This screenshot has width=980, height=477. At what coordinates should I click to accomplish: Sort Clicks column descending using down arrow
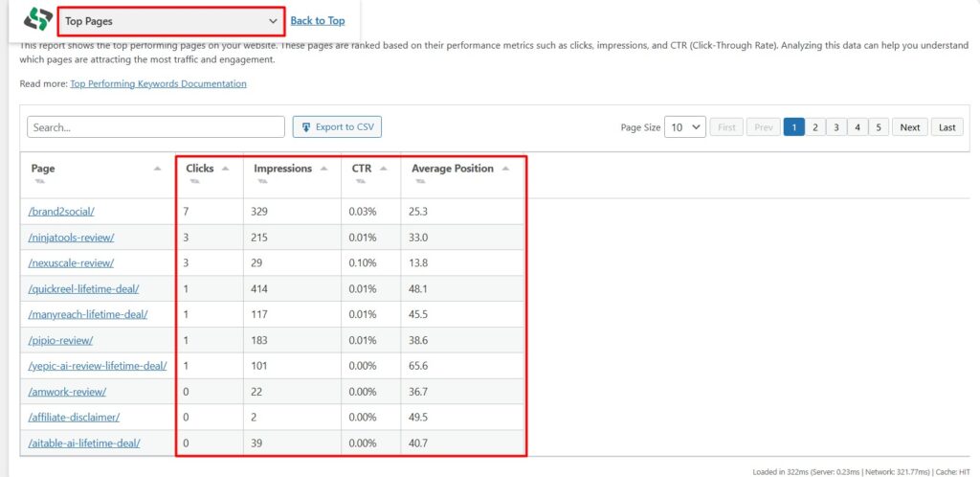click(194, 181)
